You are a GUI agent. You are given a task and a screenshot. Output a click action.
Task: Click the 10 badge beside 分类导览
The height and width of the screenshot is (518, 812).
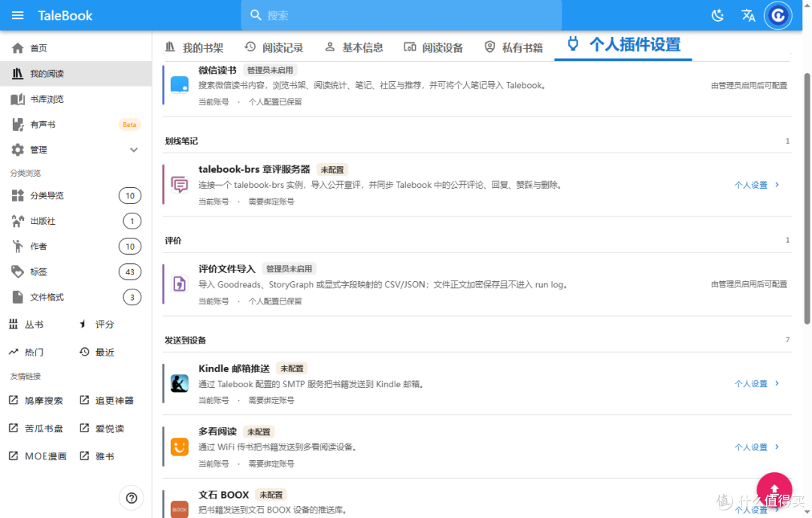(130, 195)
